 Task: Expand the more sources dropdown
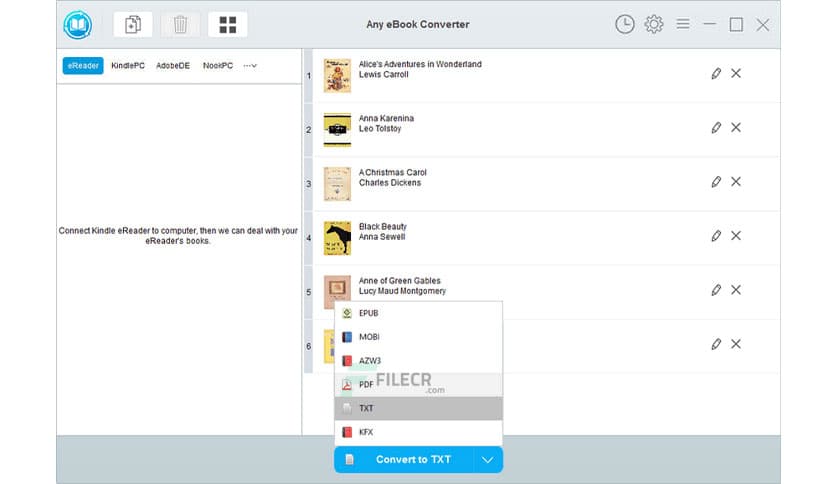point(250,66)
